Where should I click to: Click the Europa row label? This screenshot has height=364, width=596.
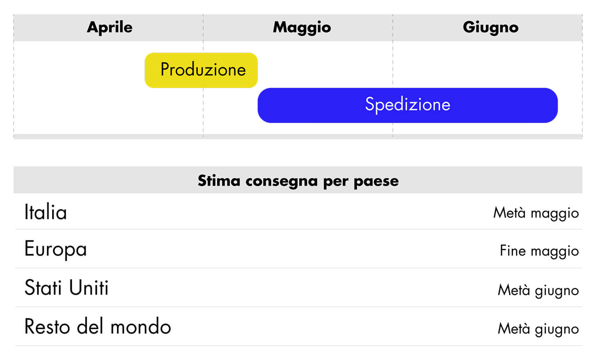[x=55, y=249]
